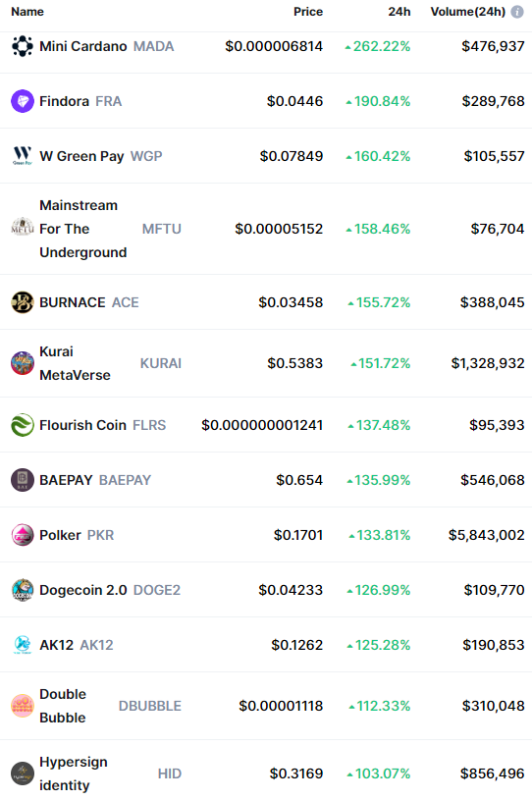Image resolution: width=532 pixels, height=800 pixels.
Task: Click the AK12 coin logo icon
Action: pos(23,645)
